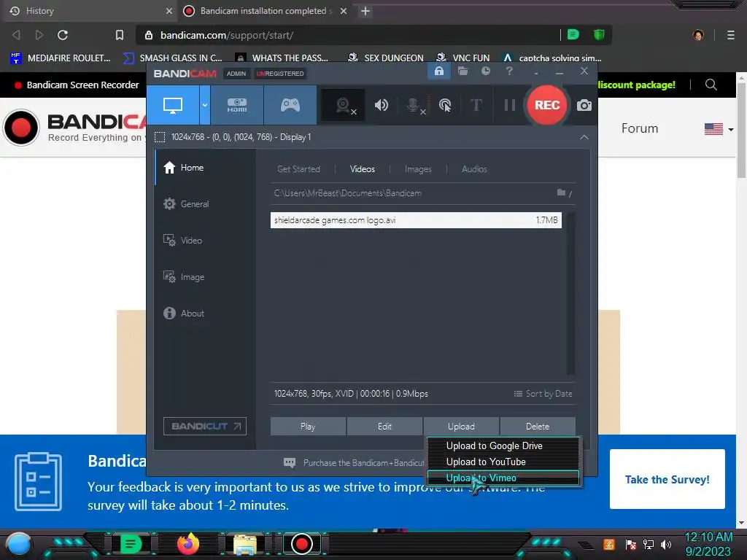The image size is (747, 560).
Task: Click the output path C:\Users\MrBeast\Documents\Bandicam
Action: click(348, 193)
